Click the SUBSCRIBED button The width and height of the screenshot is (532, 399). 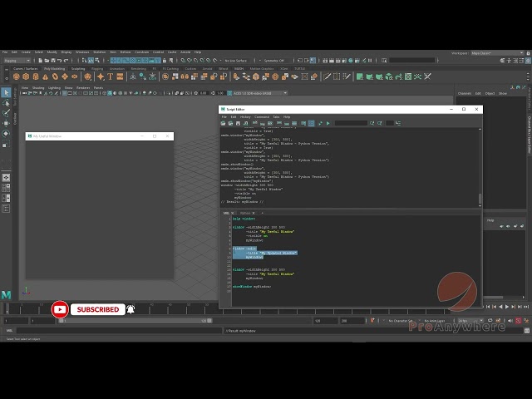(x=98, y=309)
